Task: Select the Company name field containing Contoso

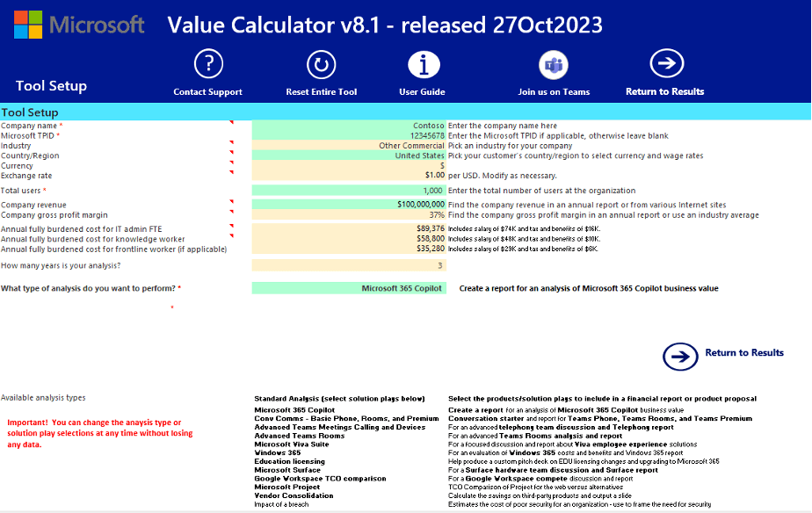Action: point(349,126)
